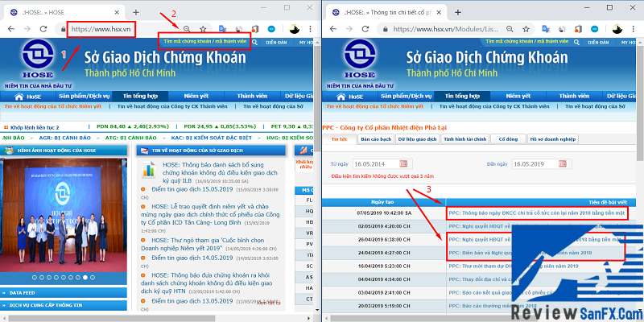The image size is (644, 322).
Task: Go back in the HOSE homepage window
Action: click(11, 29)
